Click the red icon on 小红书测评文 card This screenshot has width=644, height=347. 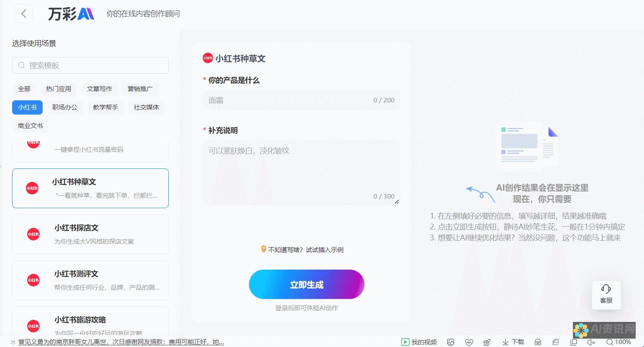[33, 280]
